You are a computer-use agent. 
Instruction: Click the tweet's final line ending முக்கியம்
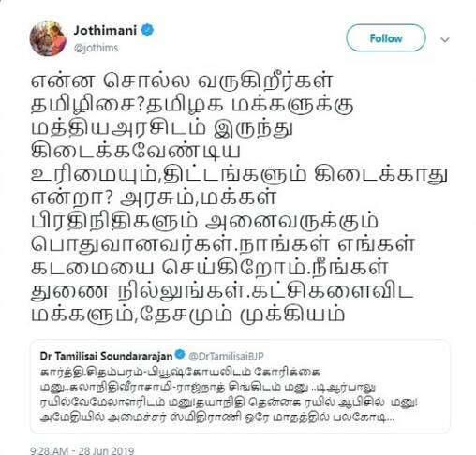[x=188, y=314]
